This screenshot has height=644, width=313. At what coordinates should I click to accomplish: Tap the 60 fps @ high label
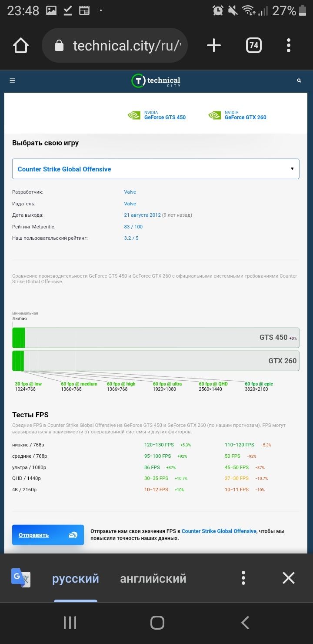(x=121, y=384)
